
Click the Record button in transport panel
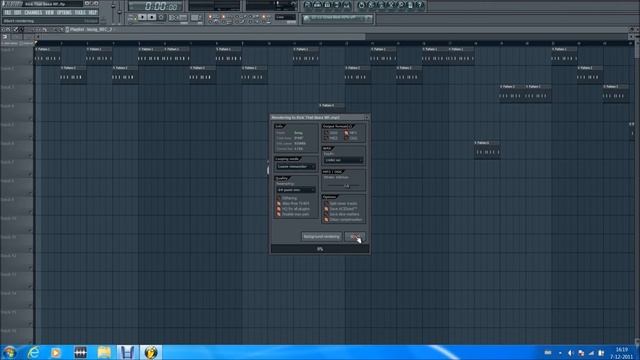161,18
